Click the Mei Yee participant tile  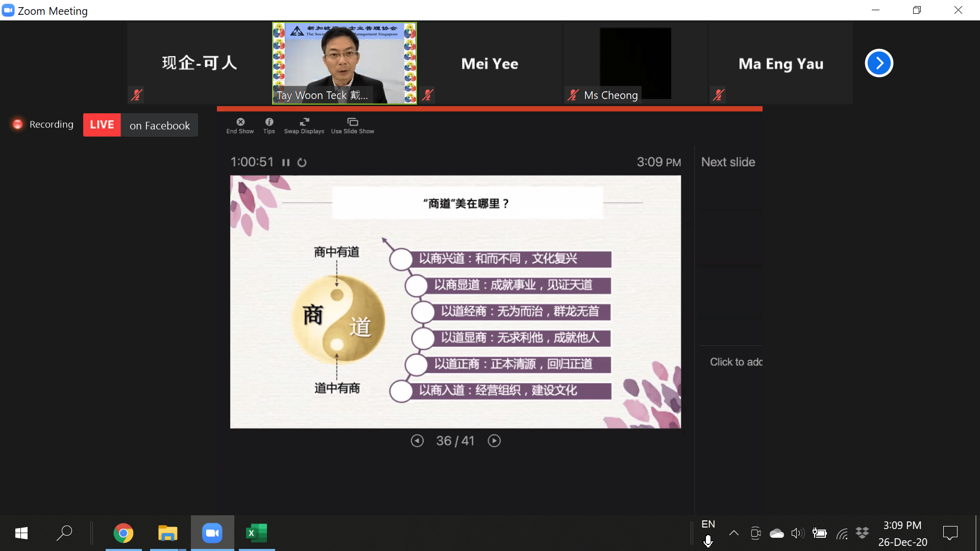coord(489,63)
